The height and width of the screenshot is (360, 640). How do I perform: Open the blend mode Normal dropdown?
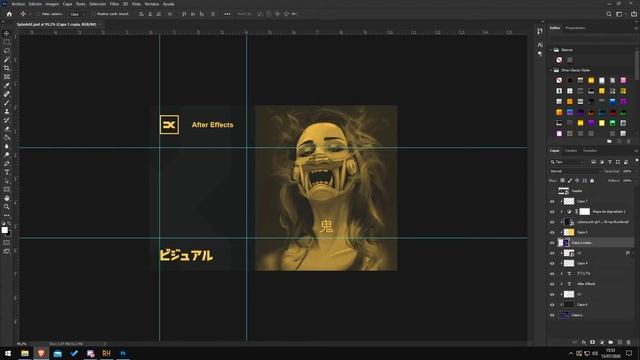point(575,171)
